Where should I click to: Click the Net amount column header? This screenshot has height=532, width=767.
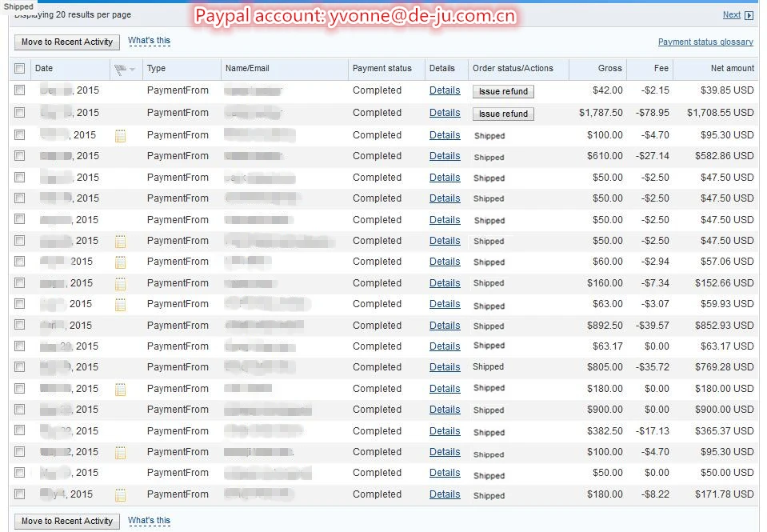tap(733, 69)
